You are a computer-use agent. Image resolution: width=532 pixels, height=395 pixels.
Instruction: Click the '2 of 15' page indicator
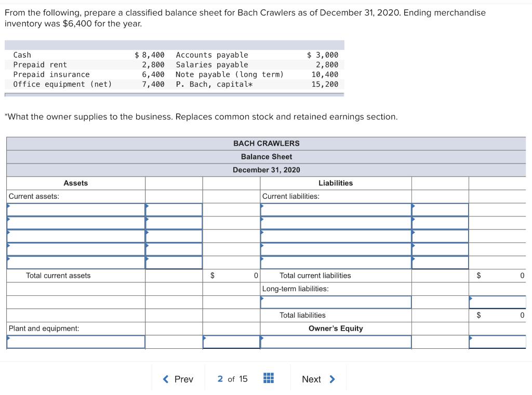232,379
